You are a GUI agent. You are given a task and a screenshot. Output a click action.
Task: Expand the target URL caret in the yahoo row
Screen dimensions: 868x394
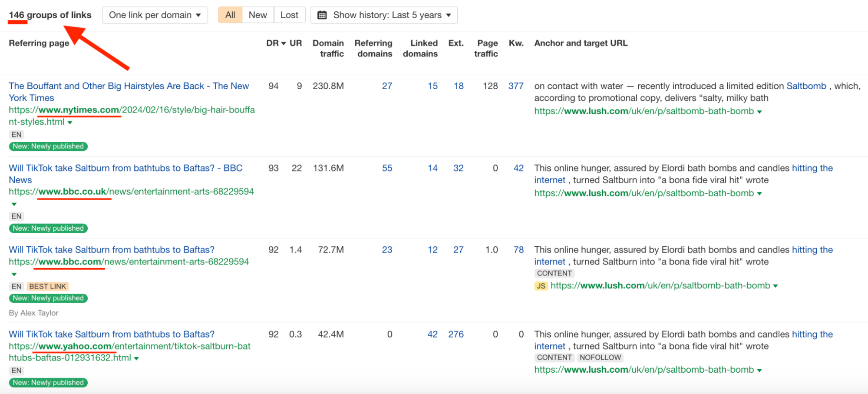click(x=759, y=371)
